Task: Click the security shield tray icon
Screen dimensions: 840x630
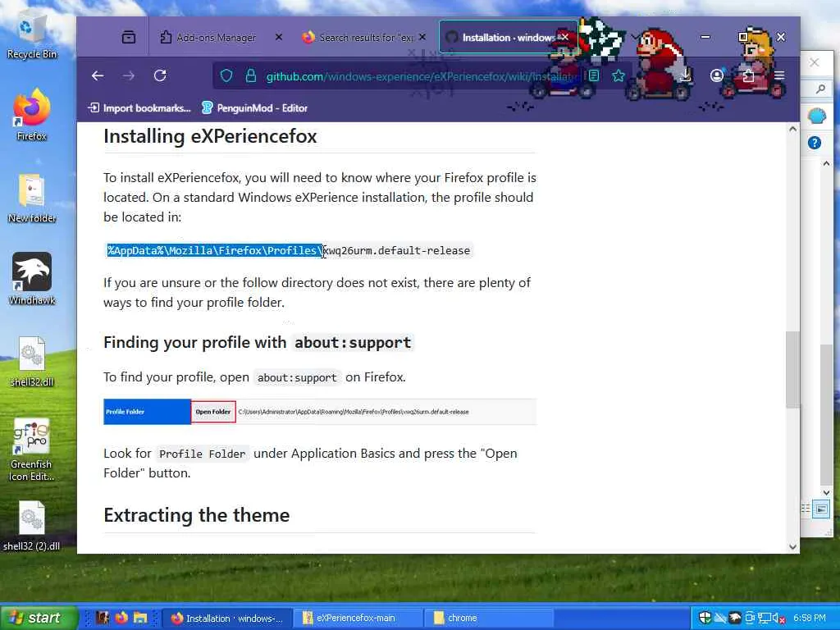Action: [705, 618]
